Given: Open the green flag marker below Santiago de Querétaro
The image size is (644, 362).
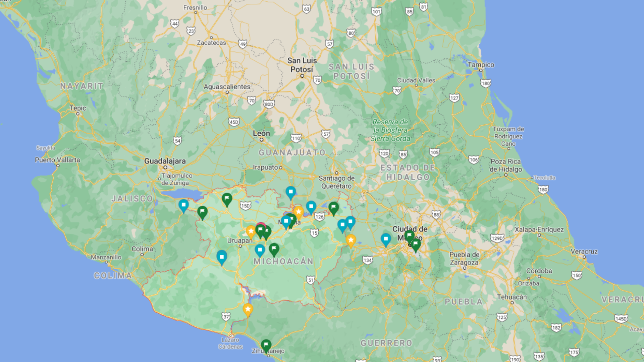Looking at the screenshot, I should (x=333, y=208).
